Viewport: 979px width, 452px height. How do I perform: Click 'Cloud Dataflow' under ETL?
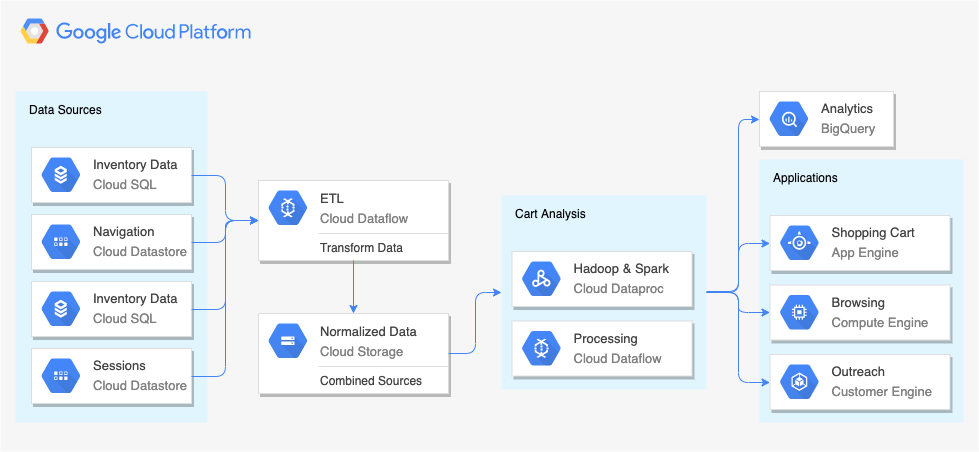364,219
